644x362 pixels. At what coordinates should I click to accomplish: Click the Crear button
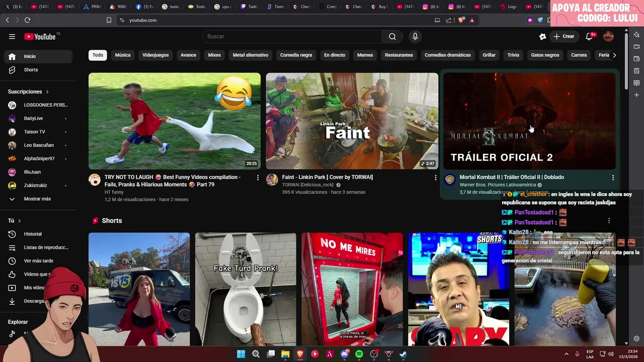pos(564,36)
